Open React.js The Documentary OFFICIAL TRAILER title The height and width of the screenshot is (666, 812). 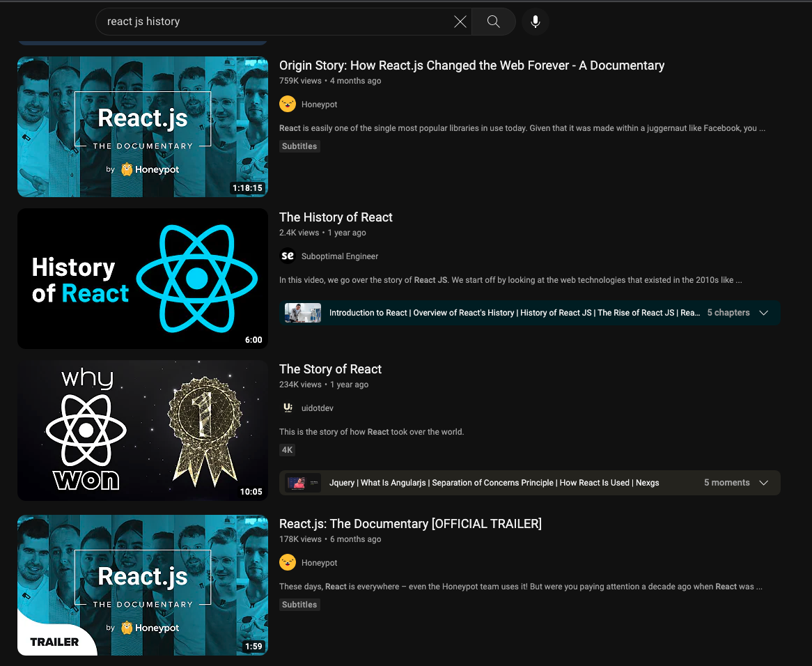pyautogui.click(x=410, y=524)
